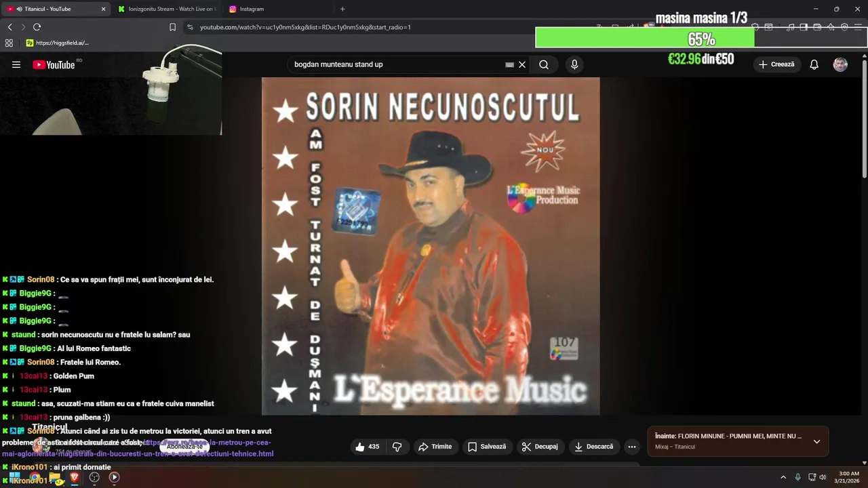Open the browser wallet icon

[x=817, y=27]
